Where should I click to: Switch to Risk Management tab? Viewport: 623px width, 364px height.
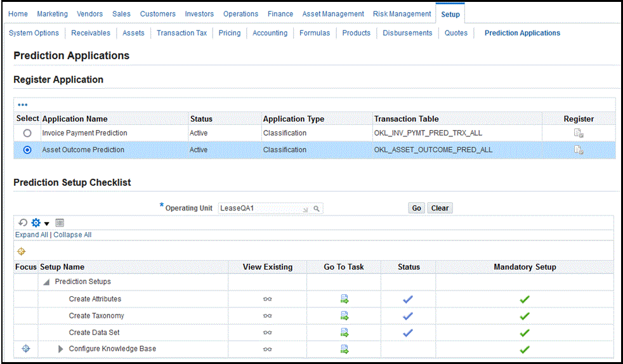(402, 14)
